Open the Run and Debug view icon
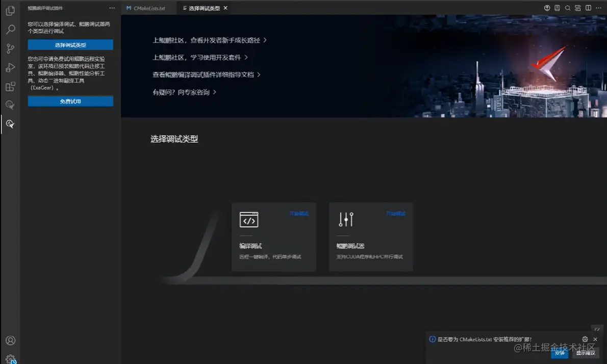607x364 pixels. [10, 67]
